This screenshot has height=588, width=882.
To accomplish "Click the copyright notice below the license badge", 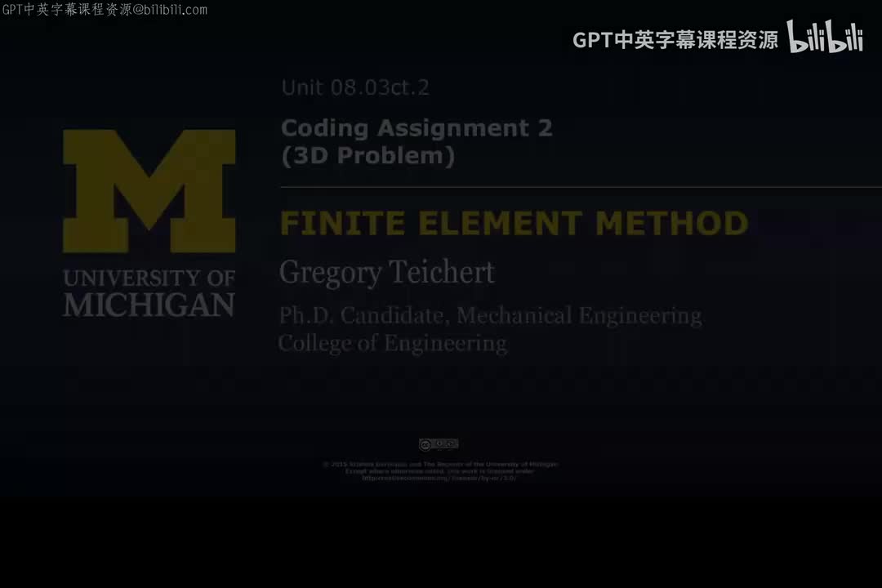I will (440, 471).
